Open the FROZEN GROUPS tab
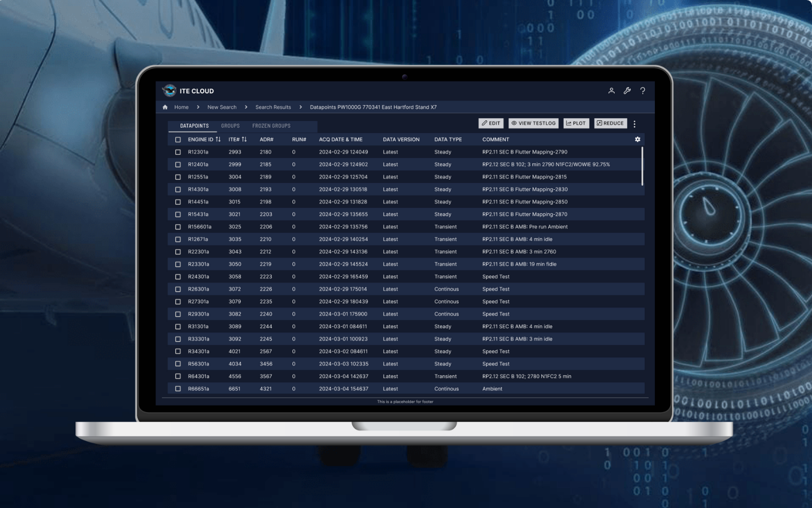This screenshot has width=812, height=508. tap(271, 126)
